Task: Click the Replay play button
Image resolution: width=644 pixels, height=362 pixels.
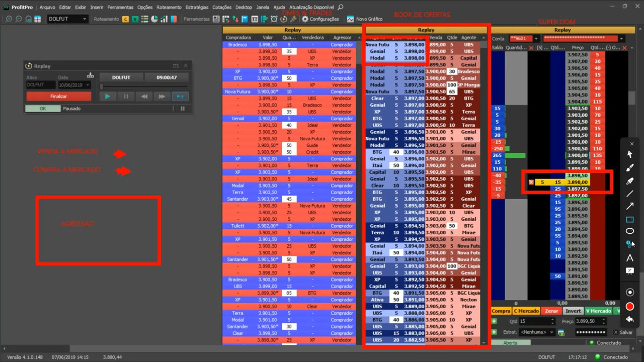Action: (107, 96)
